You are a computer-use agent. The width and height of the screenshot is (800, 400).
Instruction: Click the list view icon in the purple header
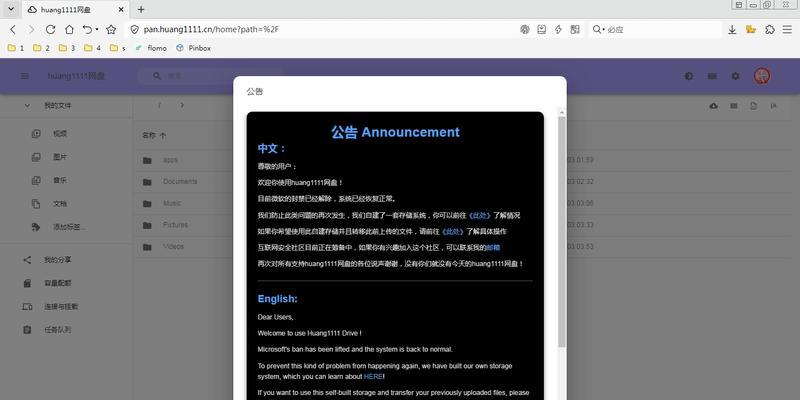pyautogui.click(x=712, y=76)
